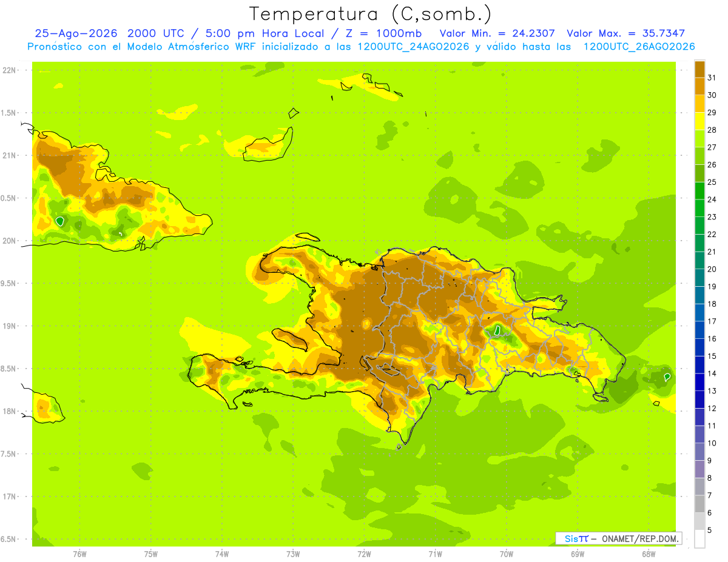Click the '73W' longitude axis label
728x562 pixels.
click(x=293, y=554)
